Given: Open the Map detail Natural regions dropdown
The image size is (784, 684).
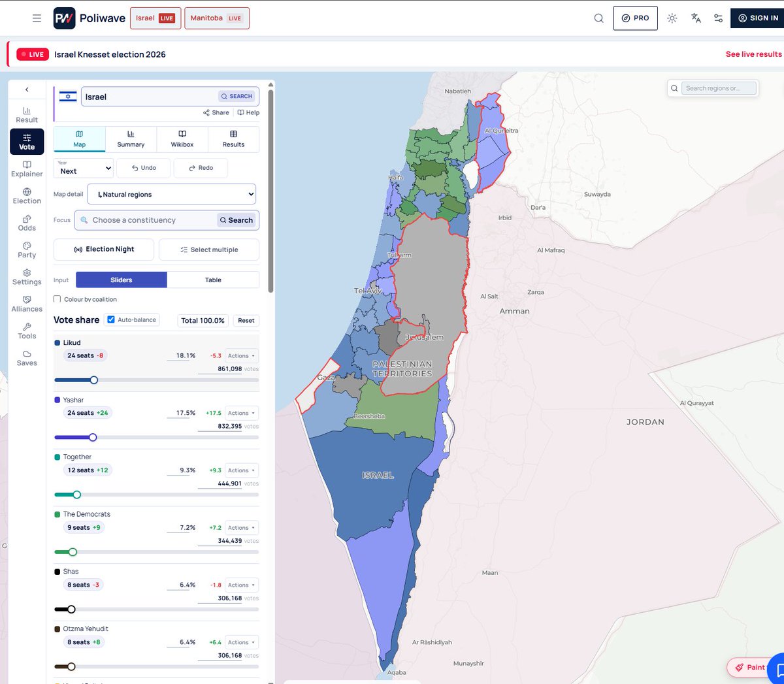Looking at the screenshot, I should pos(172,194).
